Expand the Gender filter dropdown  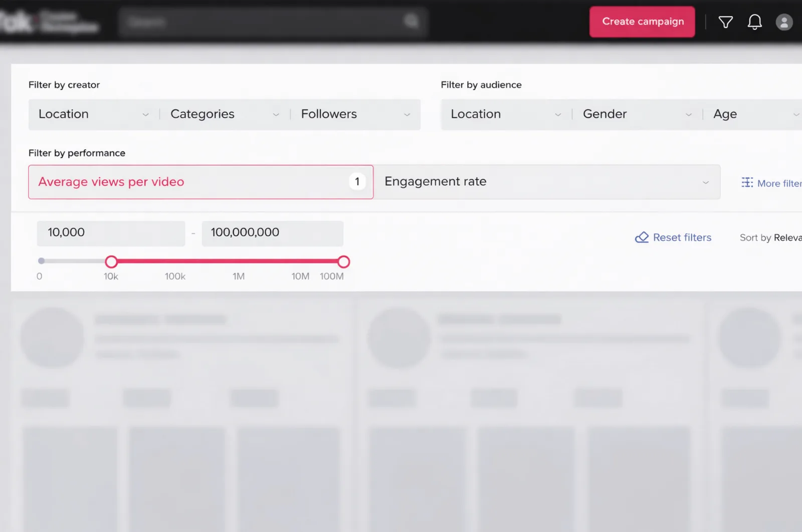637,114
